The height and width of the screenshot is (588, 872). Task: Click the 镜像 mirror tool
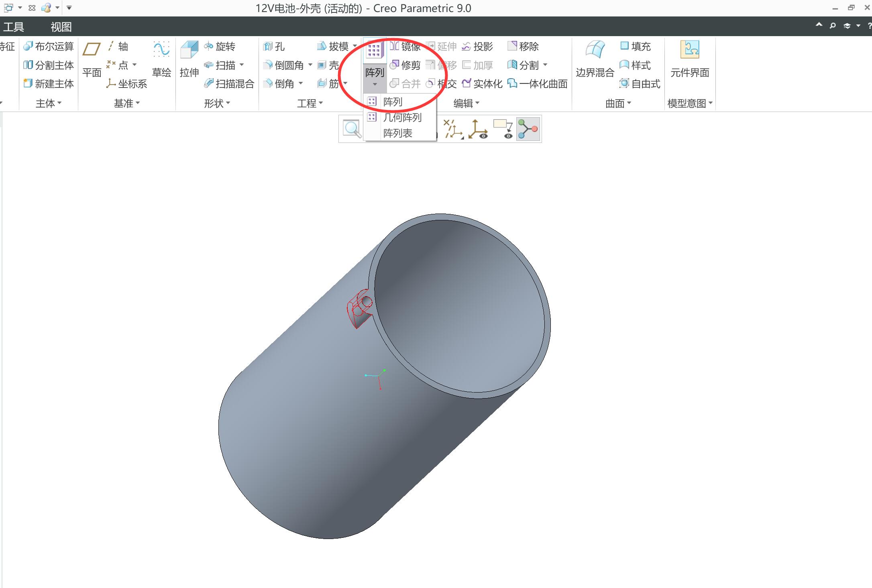pos(405,47)
